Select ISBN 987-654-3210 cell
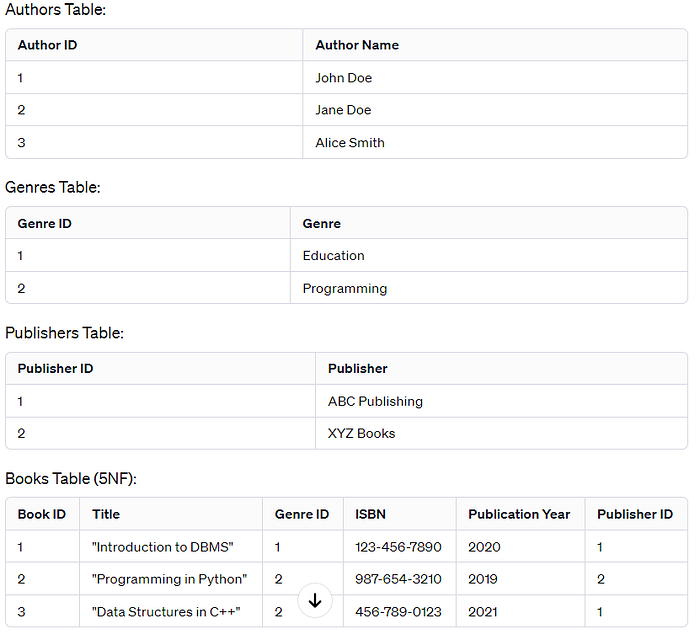 pos(398,579)
